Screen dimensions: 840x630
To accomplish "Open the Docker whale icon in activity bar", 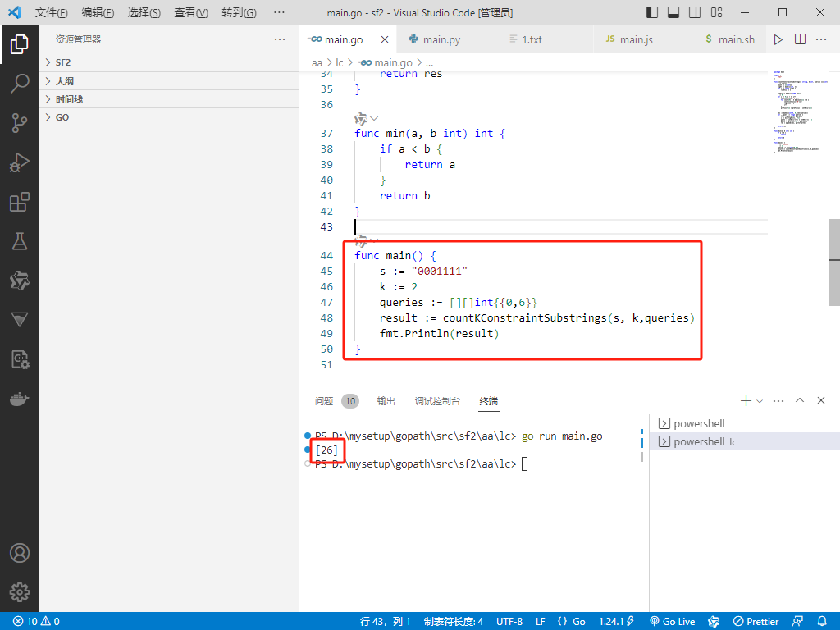I will (20, 399).
